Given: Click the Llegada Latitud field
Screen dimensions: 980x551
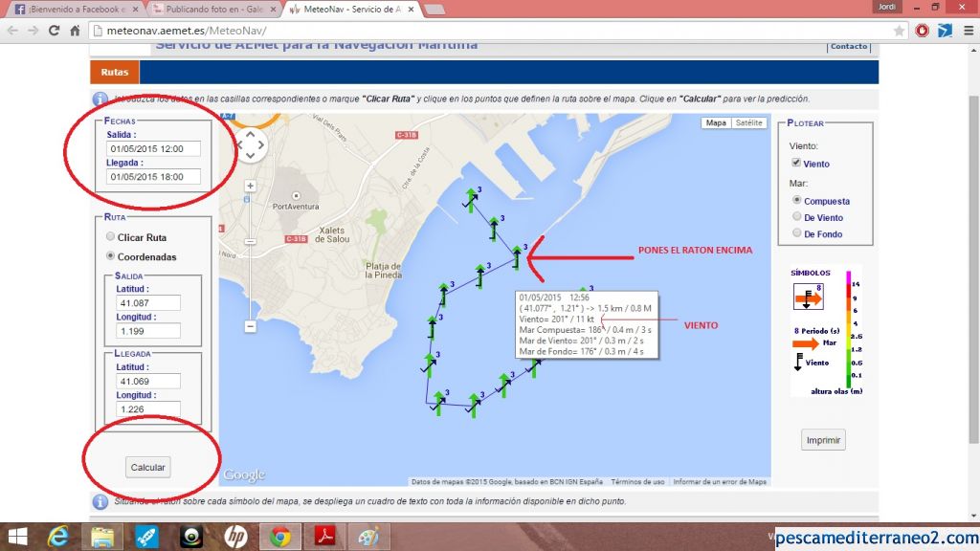Looking at the screenshot, I should (x=148, y=381).
